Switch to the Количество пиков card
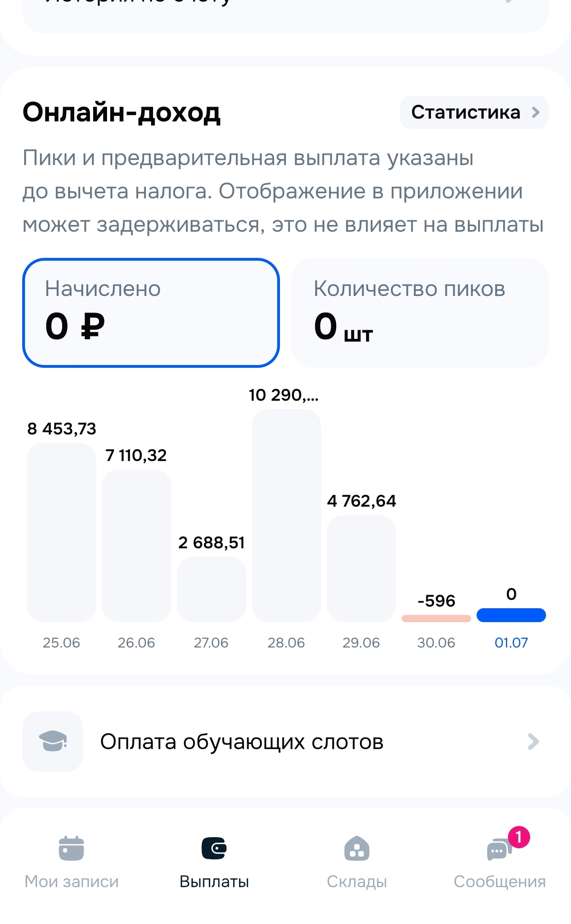The width and height of the screenshot is (571, 924). (420, 313)
